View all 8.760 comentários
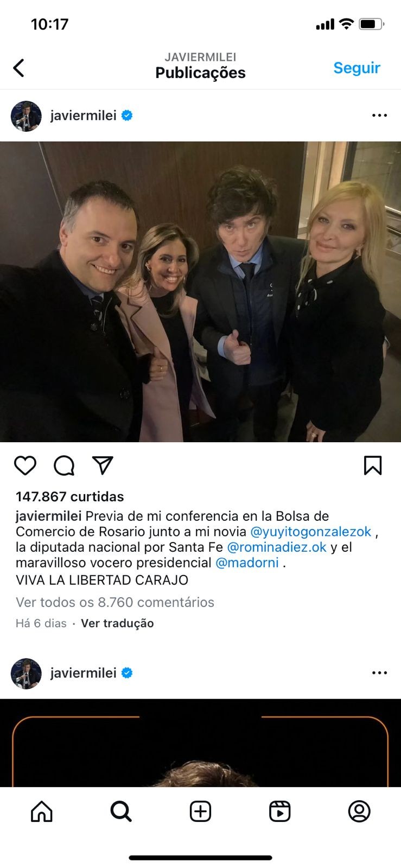 115,602
